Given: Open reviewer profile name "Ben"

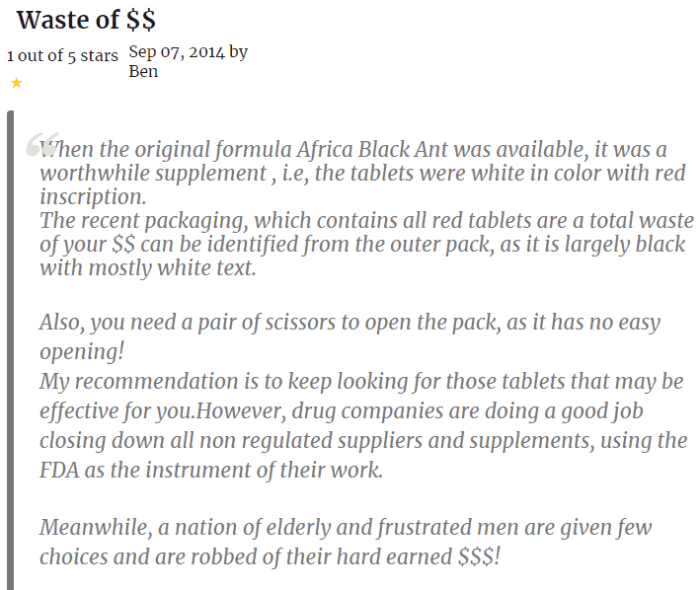Looking at the screenshot, I should (143, 71).
